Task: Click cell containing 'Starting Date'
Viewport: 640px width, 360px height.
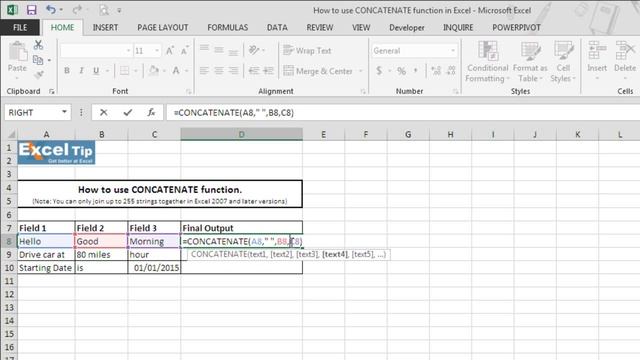Action: (x=46, y=268)
